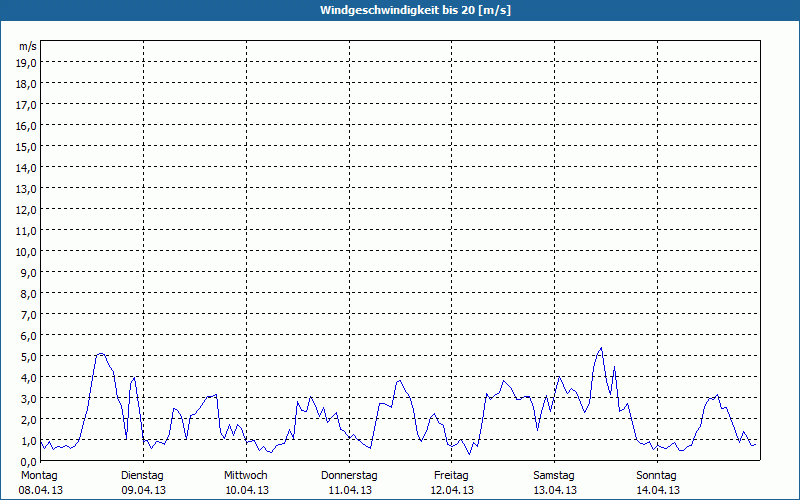This screenshot has width=800, height=500.
Task: Select the '1,0' y-axis label
Action: click(x=29, y=441)
